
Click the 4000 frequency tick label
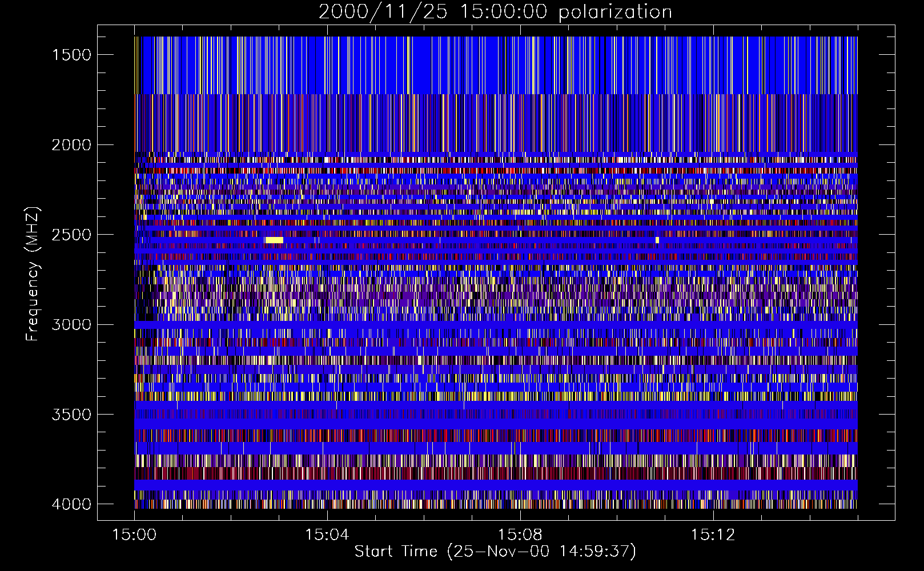point(71,504)
